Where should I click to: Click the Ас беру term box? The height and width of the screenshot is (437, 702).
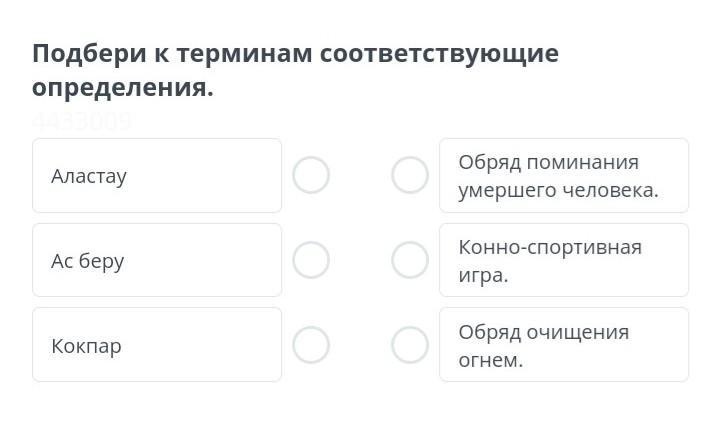coord(157,260)
